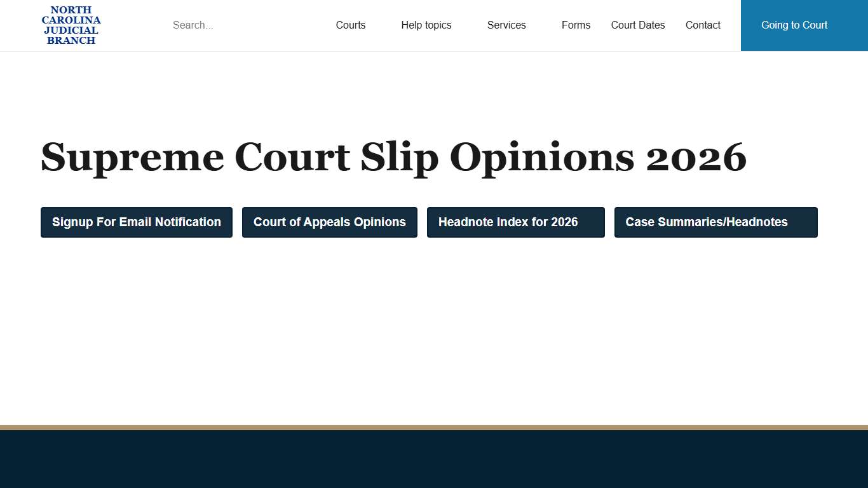Click Signup For Email Notification
This screenshot has height=488, width=868.
tap(136, 222)
